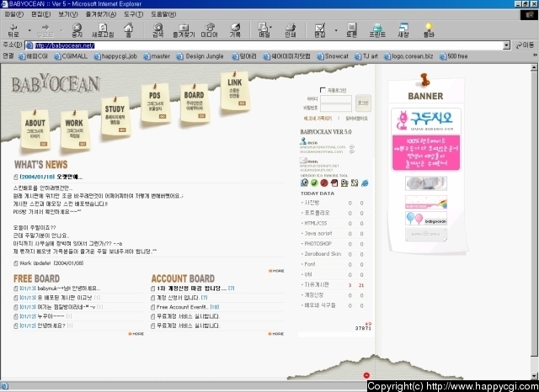
Task: Open the Design Jungle links bar shortcut
Action: tap(200, 56)
